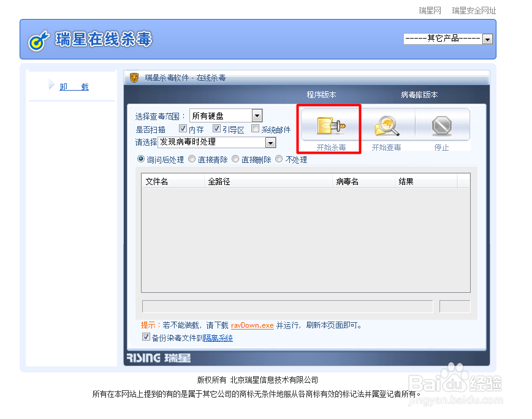Click the 停止 stop icon
The image size is (532, 419).
(441, 126)
